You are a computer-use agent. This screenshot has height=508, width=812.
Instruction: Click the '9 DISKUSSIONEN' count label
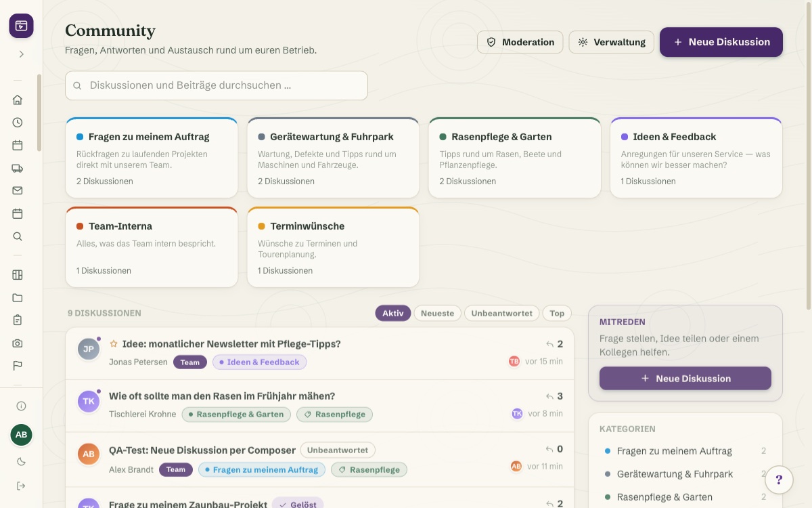click(104, 314)
